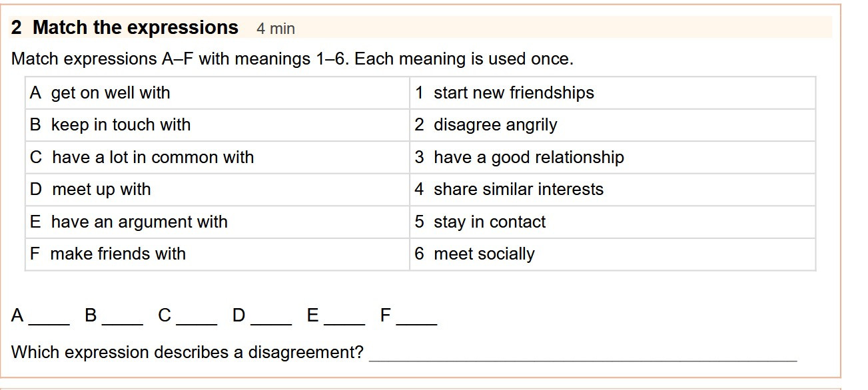The width and height of the screenshot is (868, 390).
Task: Click the 'start new friendships' meaning
Action: pos(613,93)
